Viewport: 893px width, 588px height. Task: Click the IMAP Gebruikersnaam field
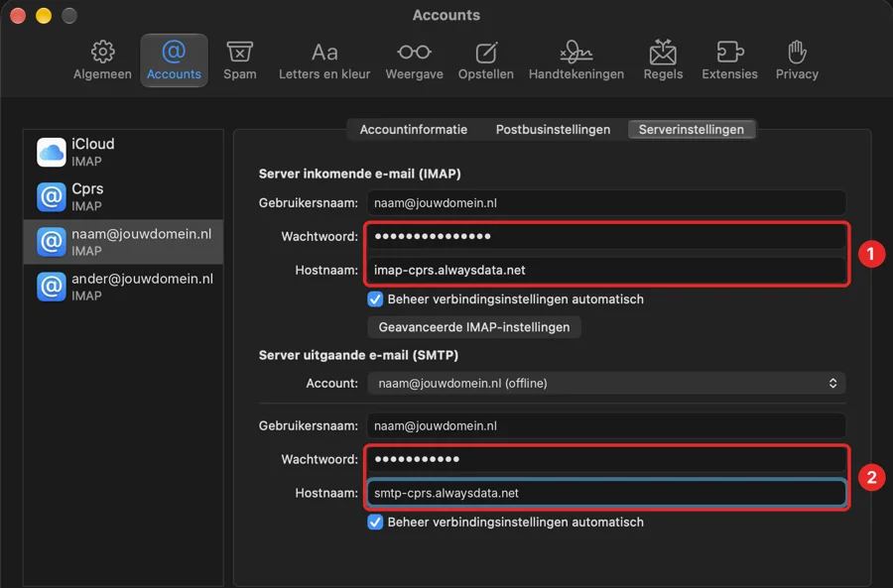(x=606, y=202)
